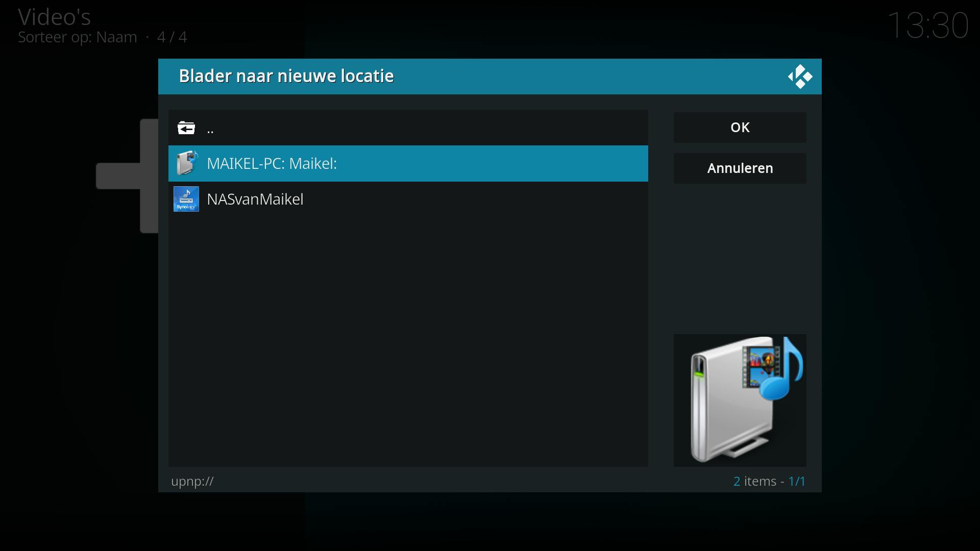
Task: Click the 13:30 clock display
Action: click(927, 25)
